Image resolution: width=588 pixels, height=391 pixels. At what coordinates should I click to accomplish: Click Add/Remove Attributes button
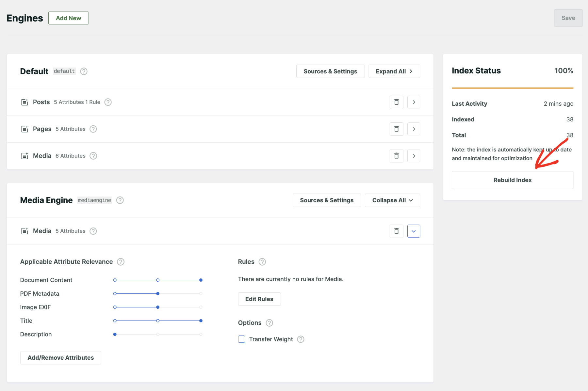pyautogui.click(x=60, y=357)
